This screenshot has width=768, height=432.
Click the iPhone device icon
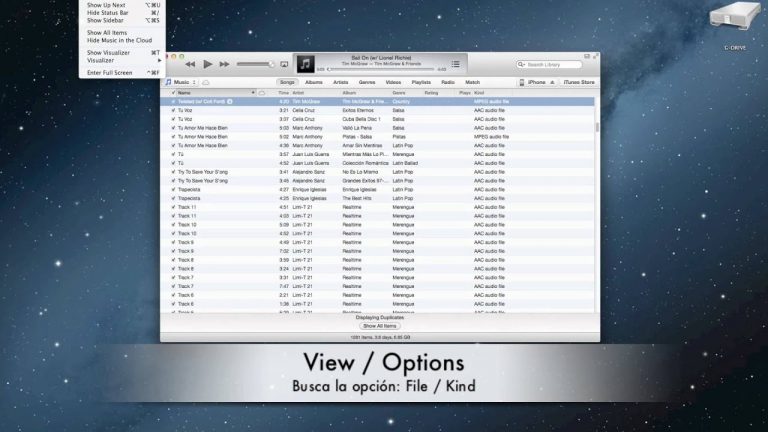coord(522,82)
